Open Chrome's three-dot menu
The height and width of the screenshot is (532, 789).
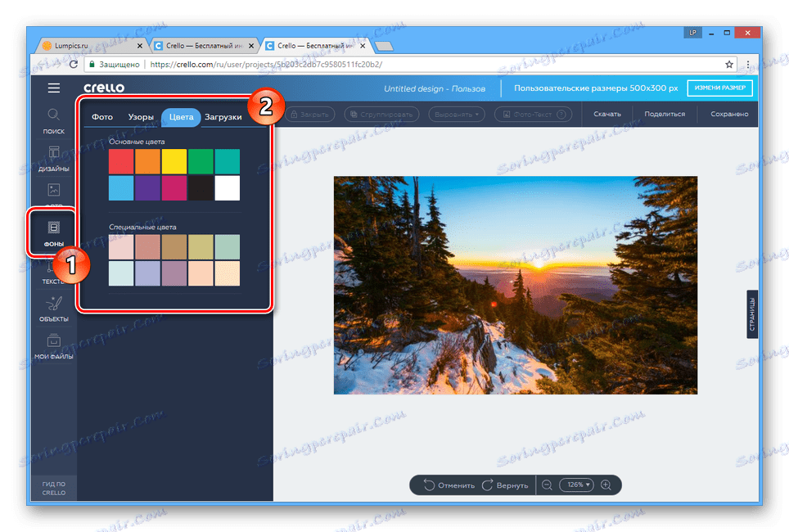tap(748, 65)
